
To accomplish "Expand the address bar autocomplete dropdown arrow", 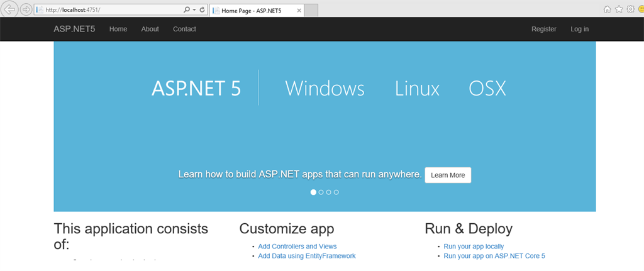I will (x=194, y=10).
